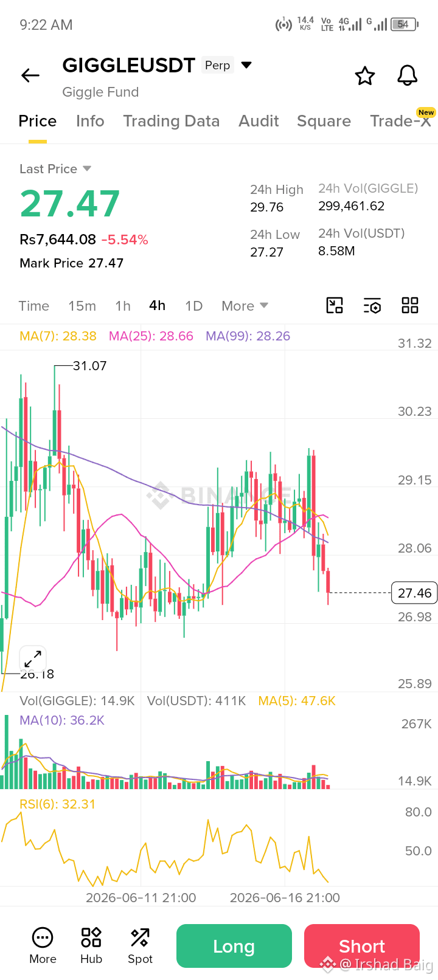Open the Trade-X tab
Image resolution: width=438 pixels, height=980 pixels.
coord(400,121)
